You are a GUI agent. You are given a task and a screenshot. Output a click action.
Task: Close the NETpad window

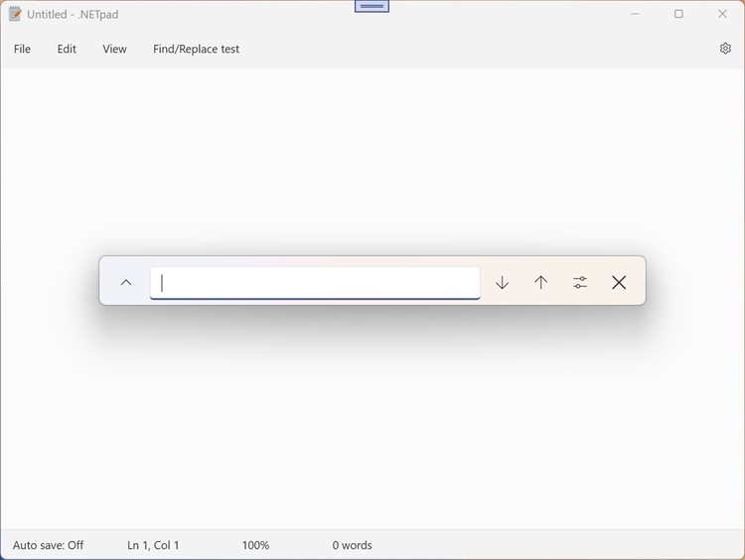(x=722, y=14)
